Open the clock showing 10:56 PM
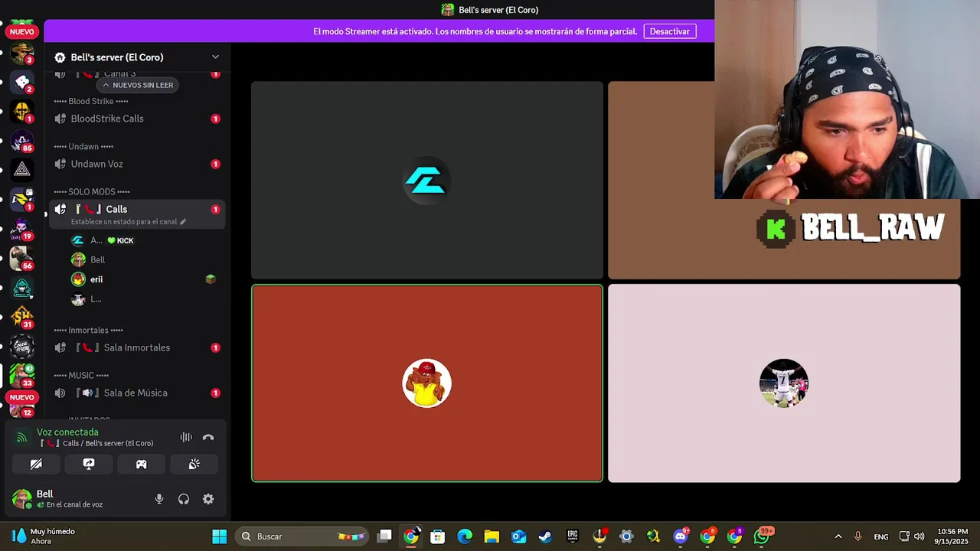 952,536
